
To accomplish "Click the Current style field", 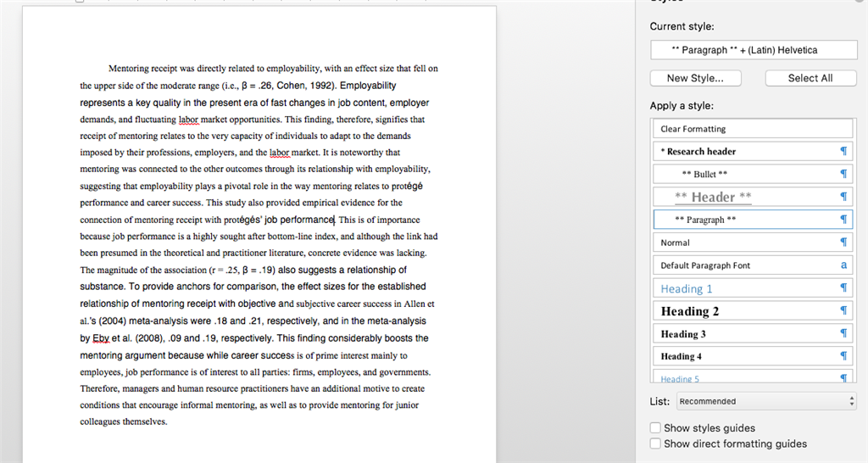I will [754, 50].
